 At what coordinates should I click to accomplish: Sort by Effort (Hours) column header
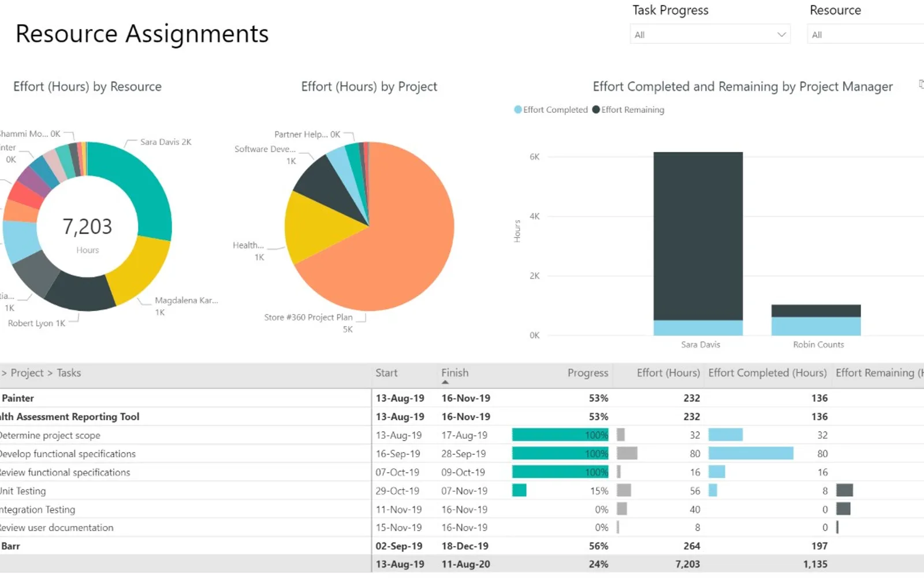(668, 373)
